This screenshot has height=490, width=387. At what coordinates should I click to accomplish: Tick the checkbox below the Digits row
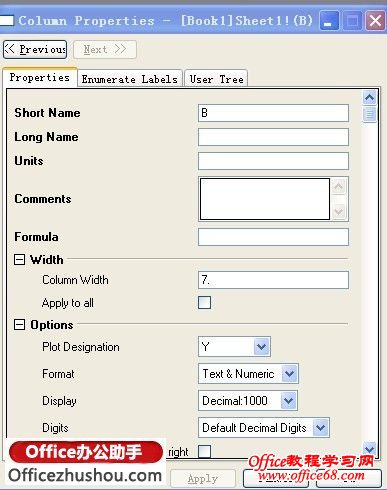[x=204, y=452]
